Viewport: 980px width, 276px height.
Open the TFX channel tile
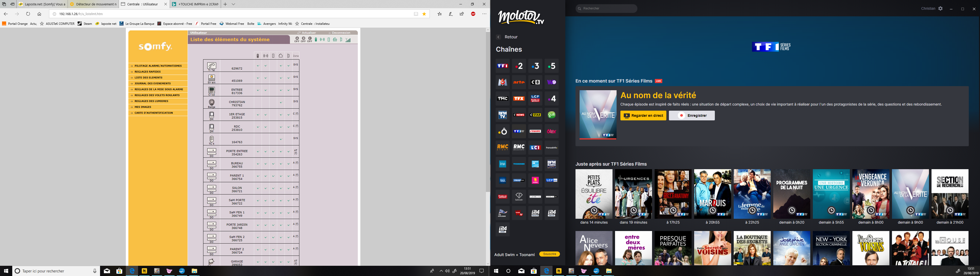519,98
